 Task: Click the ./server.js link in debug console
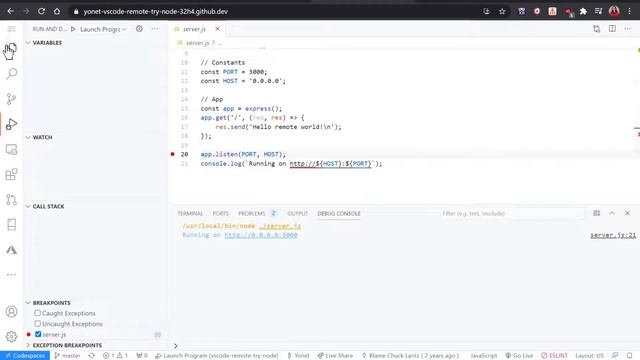pos(280,226)
